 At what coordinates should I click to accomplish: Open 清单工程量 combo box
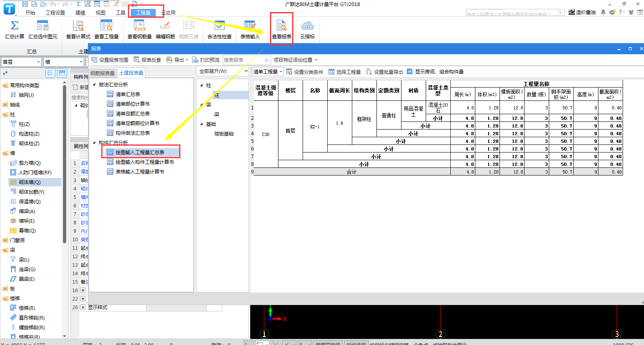(268, 72)
